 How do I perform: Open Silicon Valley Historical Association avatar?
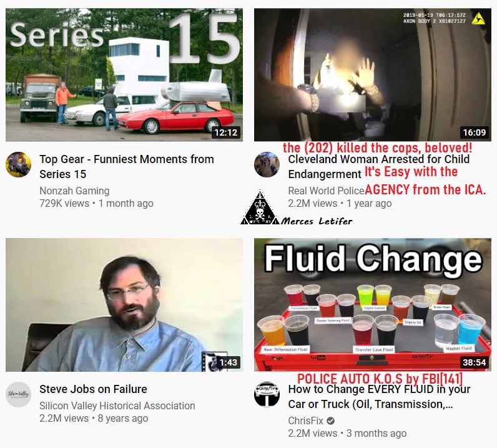pyautogui.click(x=18, y=394)
